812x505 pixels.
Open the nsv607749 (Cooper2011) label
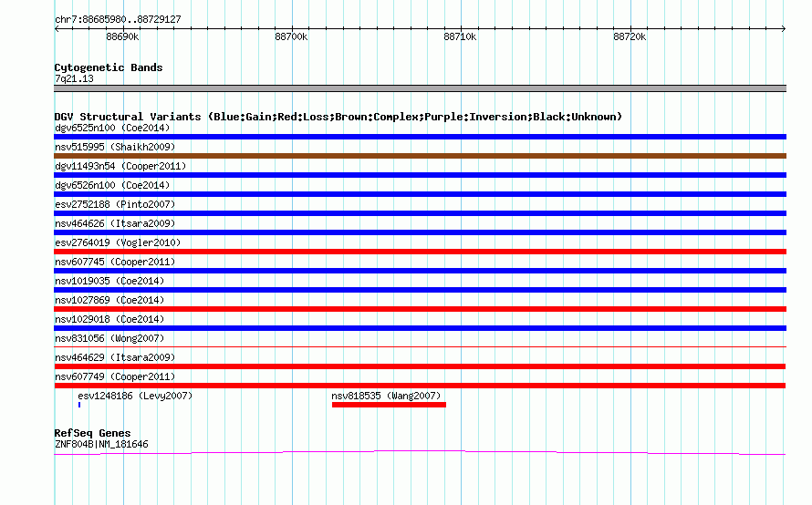coord(115,376)
